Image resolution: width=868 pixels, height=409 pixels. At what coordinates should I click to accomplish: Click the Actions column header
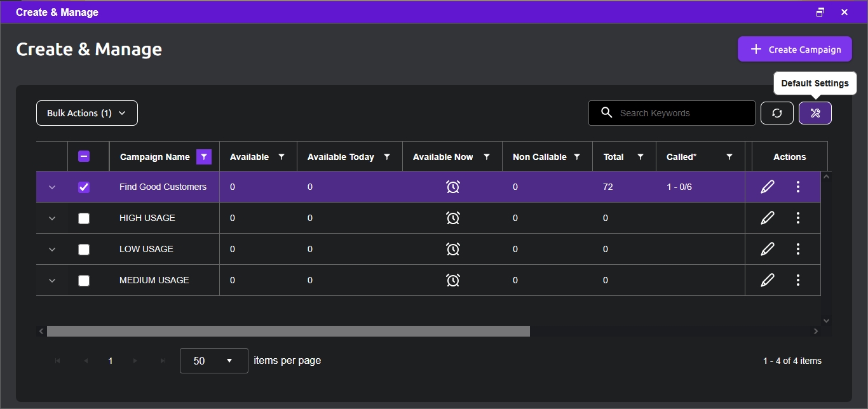(789, 157)
